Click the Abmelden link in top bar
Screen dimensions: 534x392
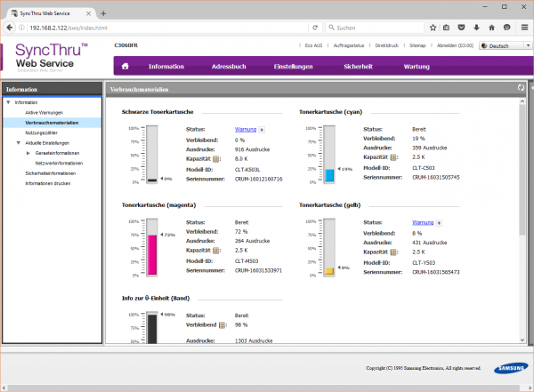[455, 45]
